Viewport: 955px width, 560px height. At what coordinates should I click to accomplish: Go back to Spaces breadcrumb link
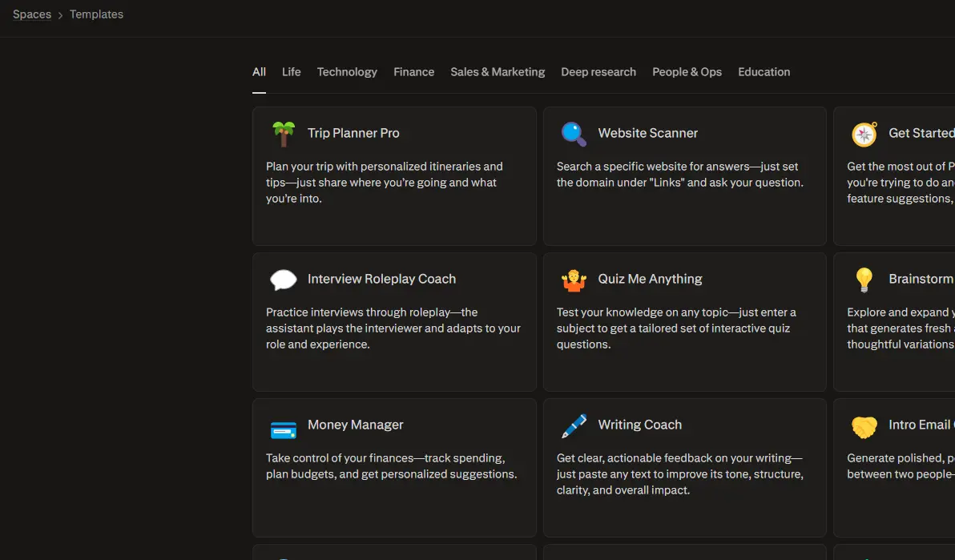point(32,14)
